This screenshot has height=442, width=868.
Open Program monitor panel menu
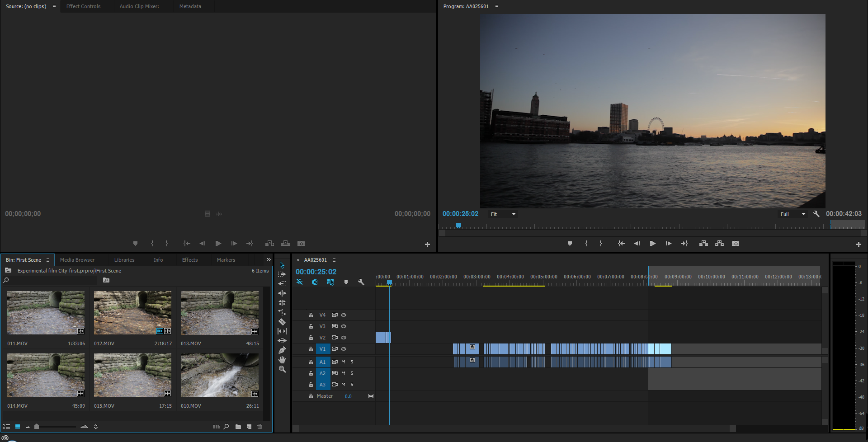pyautogui.click(x=497, y=6)
